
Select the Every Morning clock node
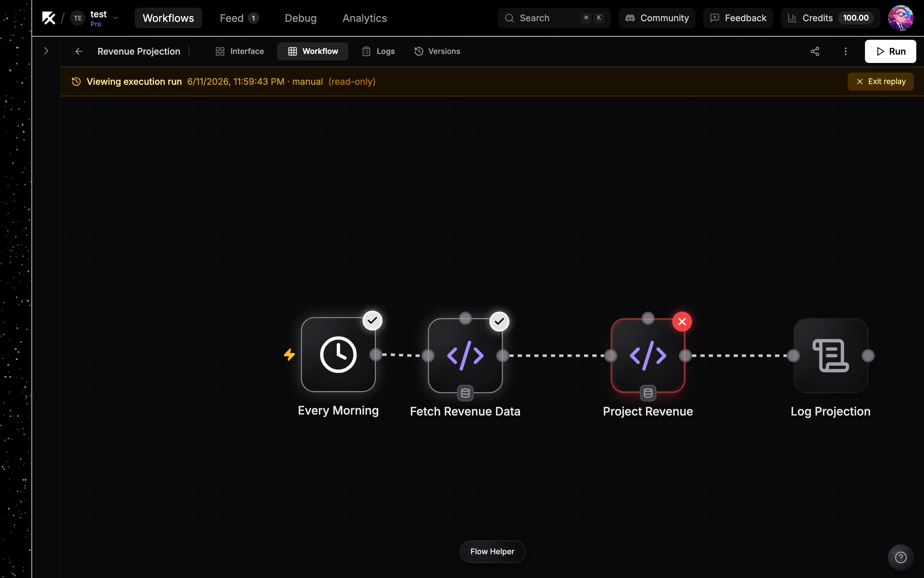point(338,355)
